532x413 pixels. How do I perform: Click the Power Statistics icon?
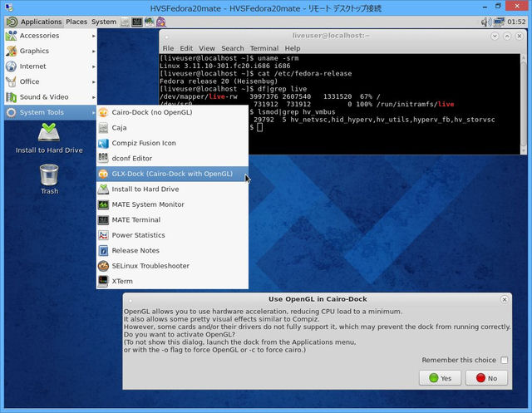103,235
